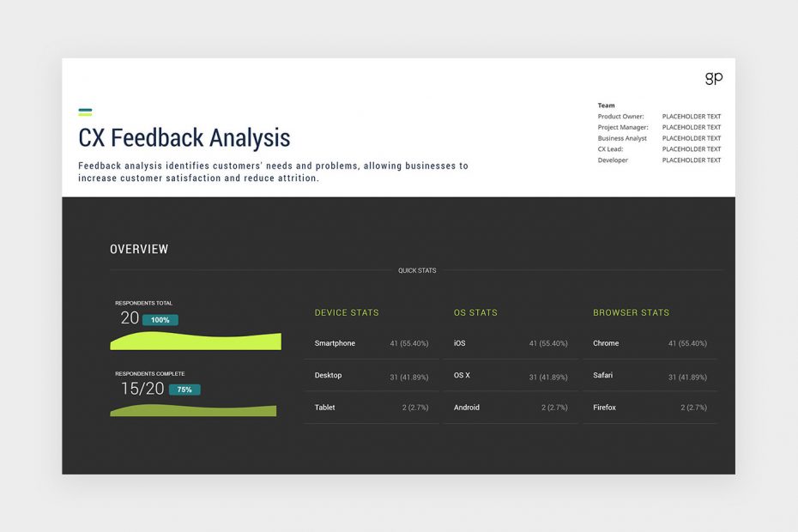Click the 75% badge beside respondents complete
Image resolution: width=798 pixels, height=532 pixels.
(x=184, y=390)
